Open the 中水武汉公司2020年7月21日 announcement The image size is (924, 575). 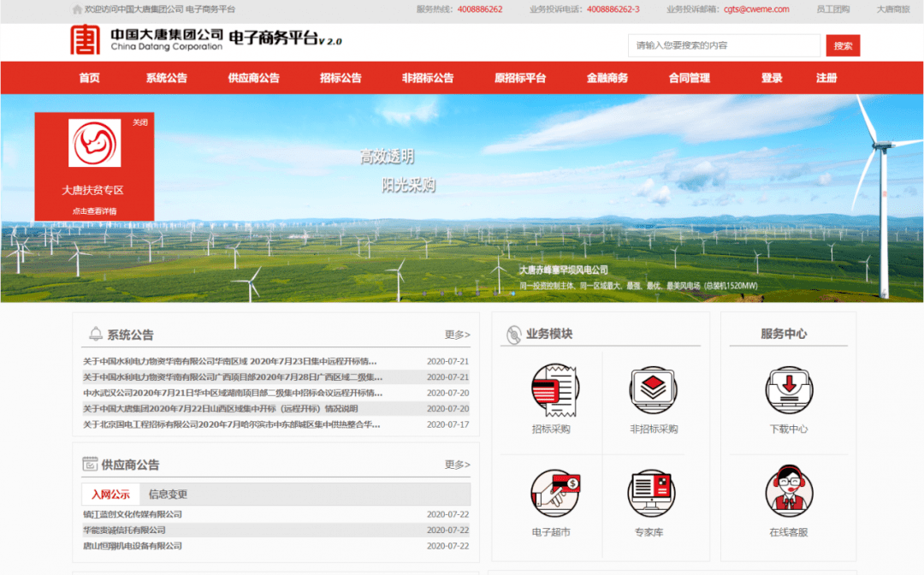[x=233, y=393]
